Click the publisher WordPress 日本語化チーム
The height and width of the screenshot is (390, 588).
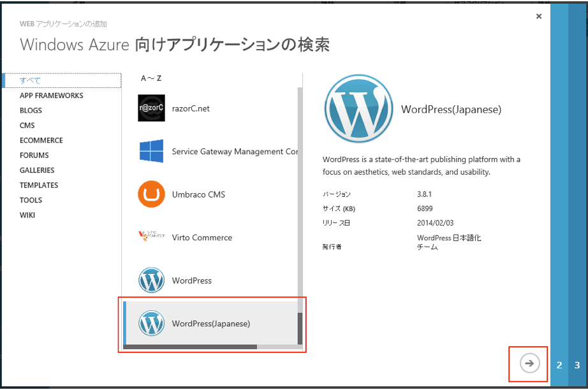pyautogui.click(x=449, y=242)
